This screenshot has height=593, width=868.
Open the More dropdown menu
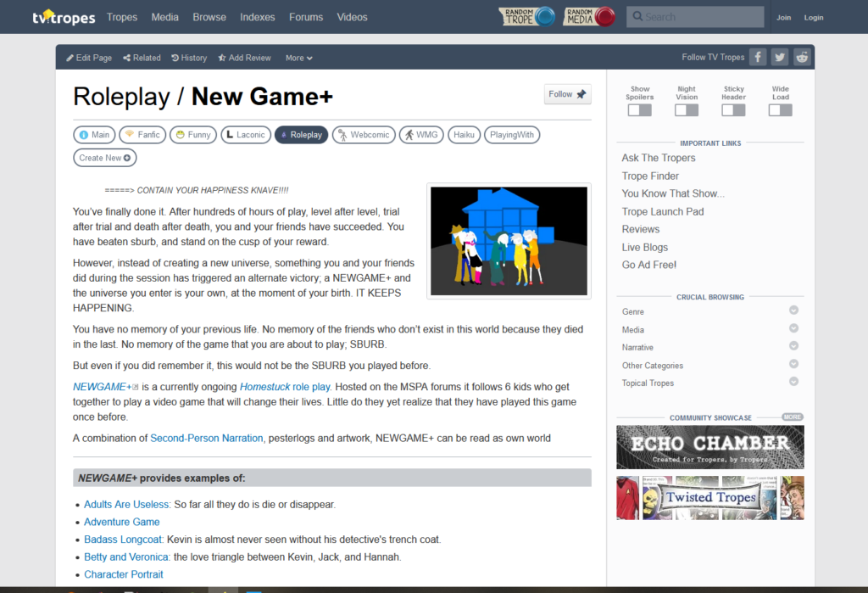tap(299, 58)
